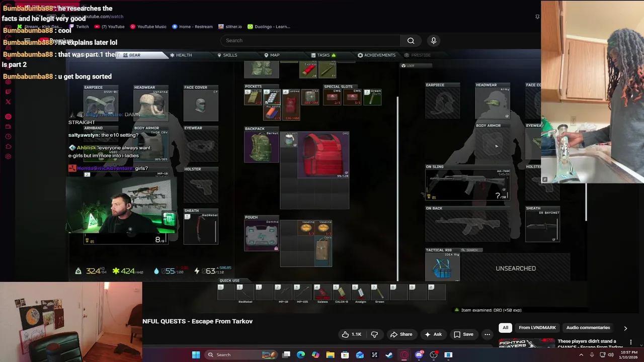Viewport: 644px width, 362px height.
Task: Click the Army cap headwear in loot panel
Action: point(493,103)
